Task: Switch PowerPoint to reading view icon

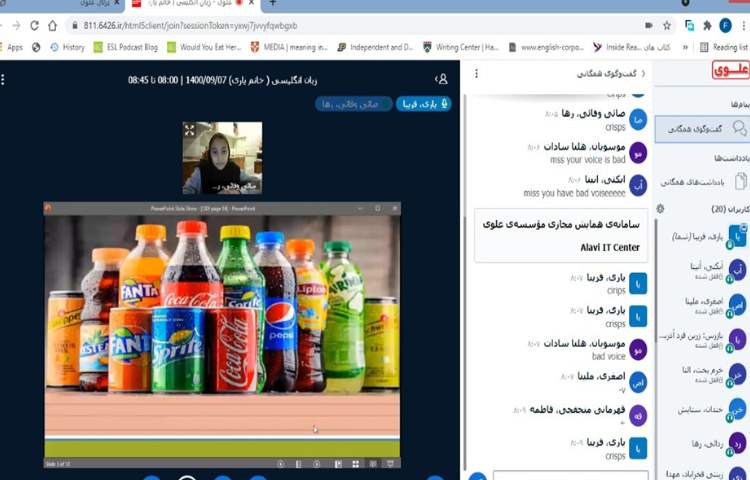Action: click(x=373, y=464)
